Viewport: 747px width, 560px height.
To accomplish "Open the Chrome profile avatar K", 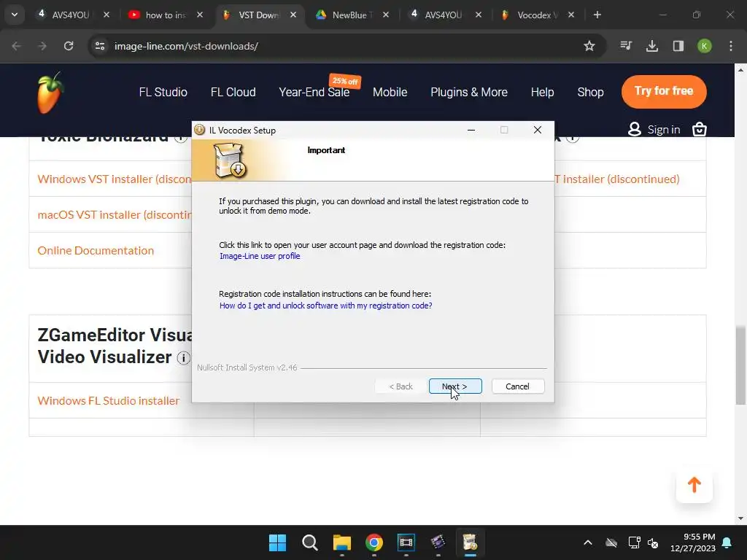I will click(x=705, y=46).
